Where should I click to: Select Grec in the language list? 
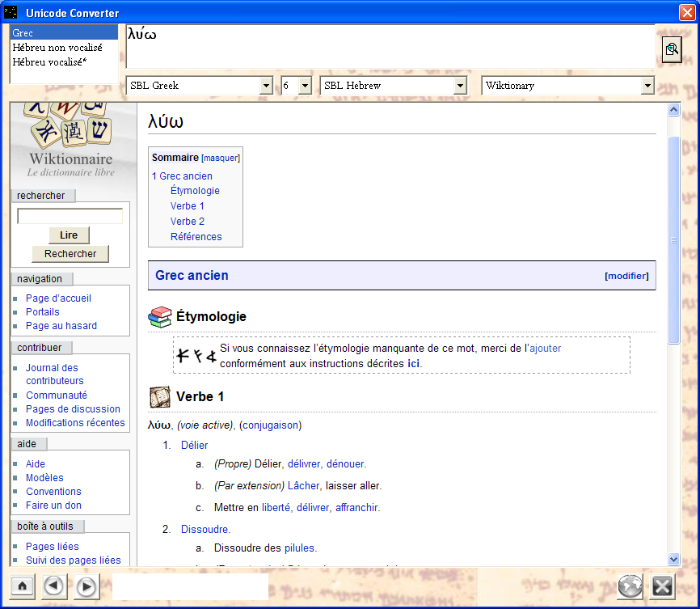(x=64, y=32)
